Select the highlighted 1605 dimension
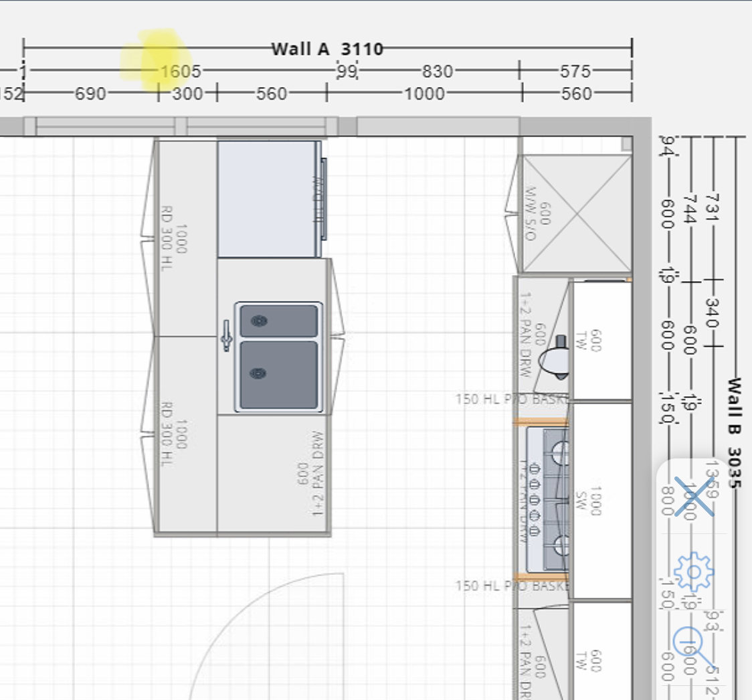This screenshot has height=700, width=752. [180, 71]
